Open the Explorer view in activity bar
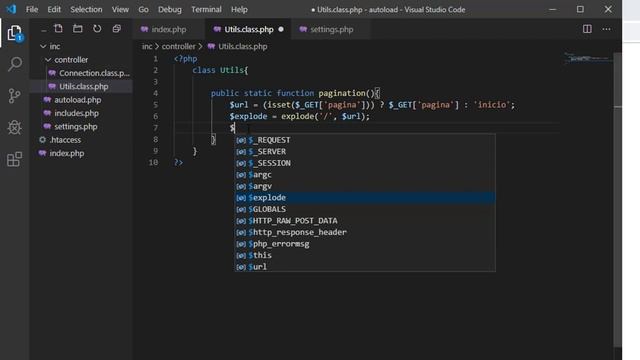The image size is (640, 360). point(14,33)
